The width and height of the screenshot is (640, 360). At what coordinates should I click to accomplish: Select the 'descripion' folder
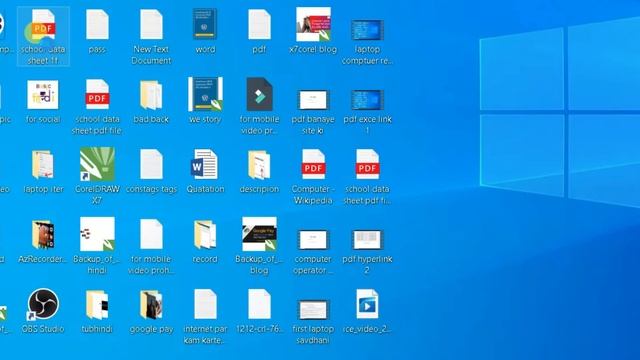(259, 165)
